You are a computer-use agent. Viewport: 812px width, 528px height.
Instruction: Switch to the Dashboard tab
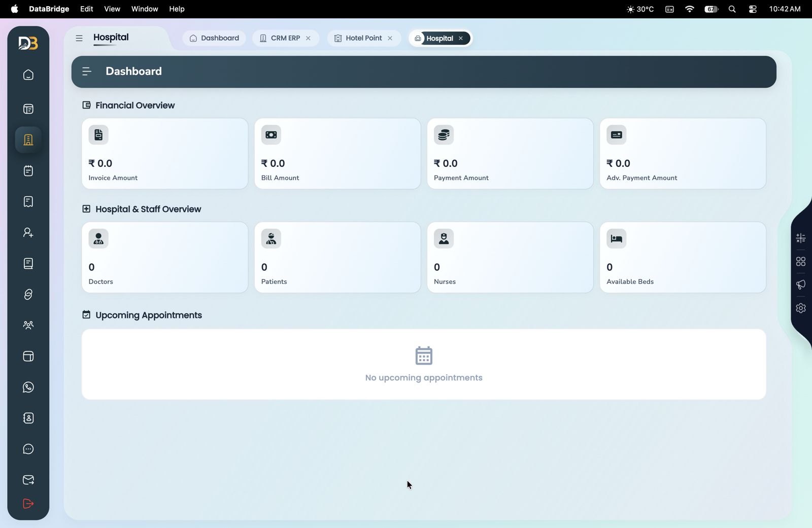214,38
